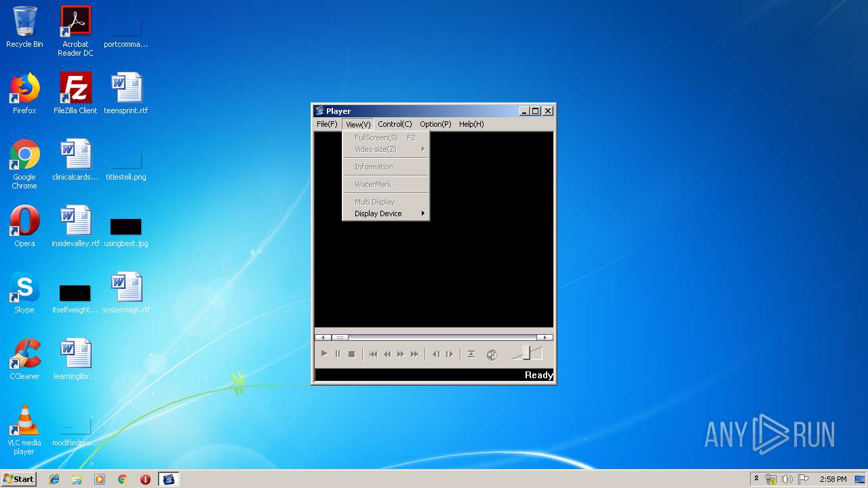Click the seek bar right arrow
Image resolution: width=868 pixels, height=488 pixels.
click(x=545, y=337)
